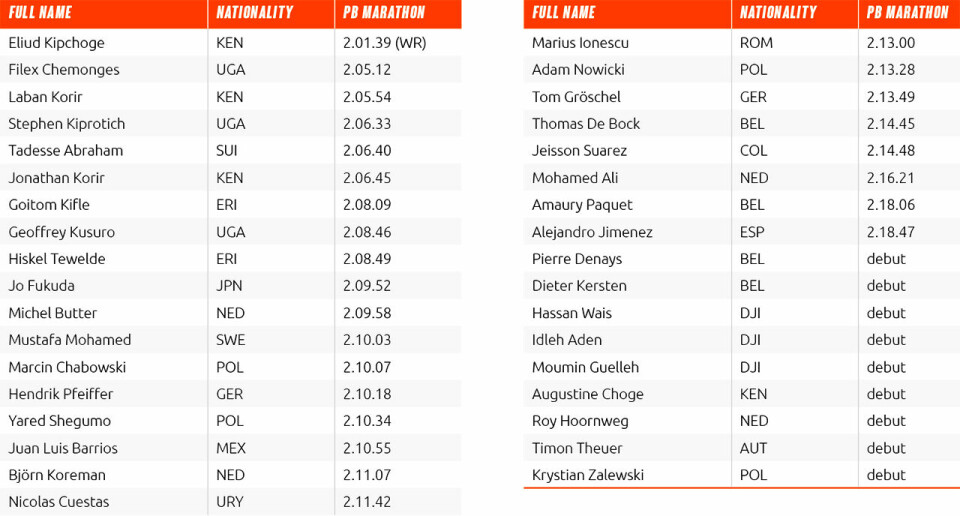Click the Filex Chemonges row name

pos(64,70)
